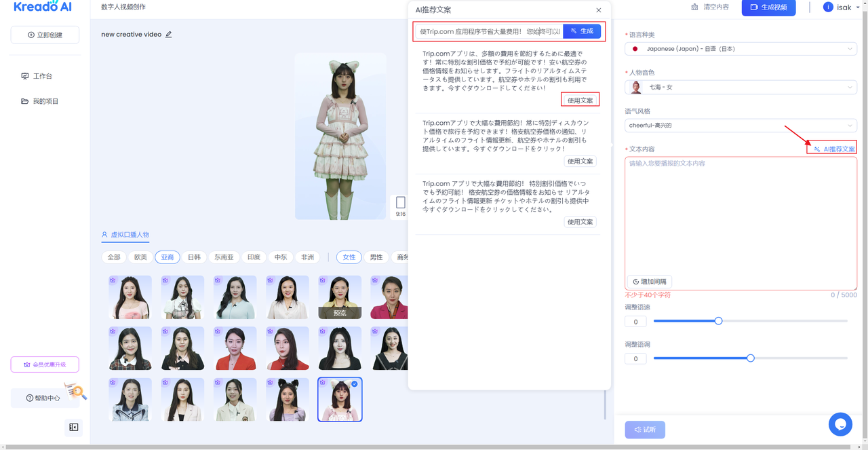Switch to the 虚拟口播人物 tab
Screen dimensions: 868x450
(x=125, y=235)
